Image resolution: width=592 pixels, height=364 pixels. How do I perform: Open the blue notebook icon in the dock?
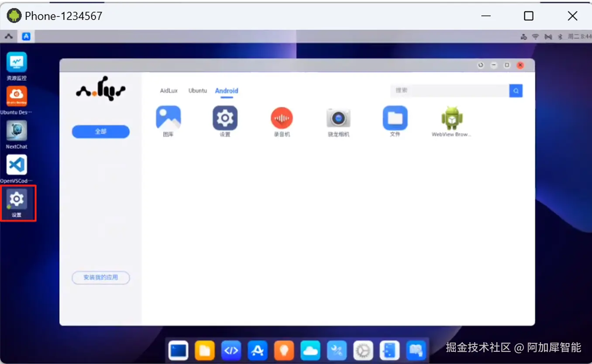[389, 350]
